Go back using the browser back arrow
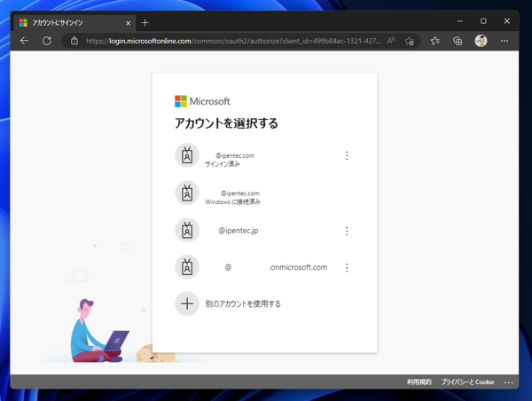 tap(24, 41)
